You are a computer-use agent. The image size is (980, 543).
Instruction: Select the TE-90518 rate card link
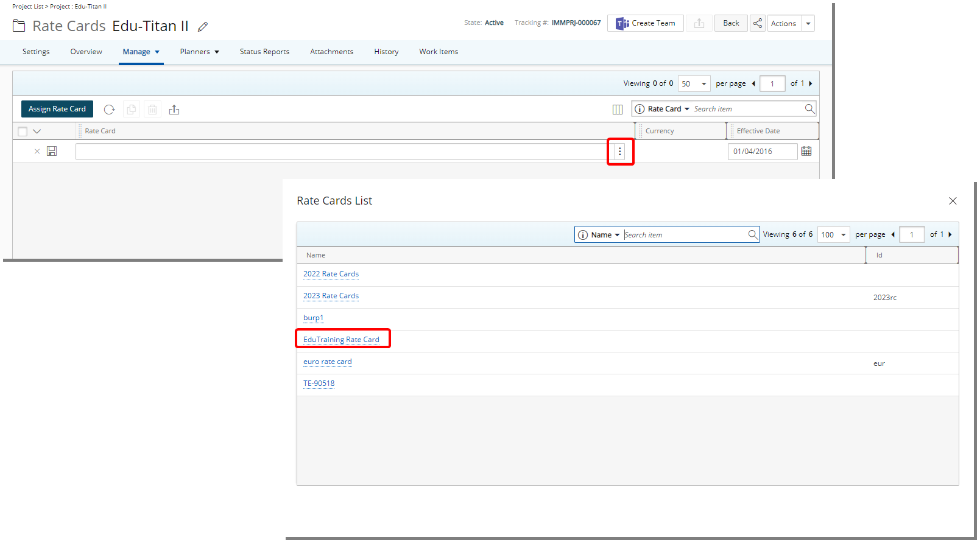(319, 384)
